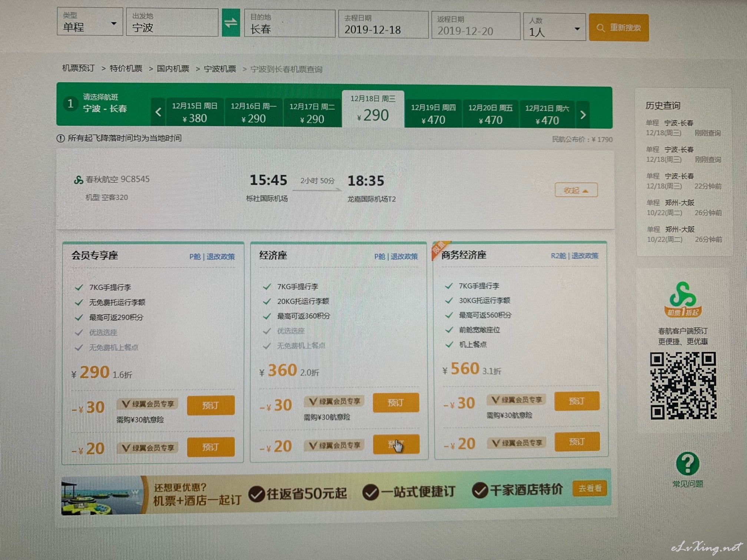Book 会员专享座 with -¥20 member offer
This screenshot has height=560, width=747.
coord(210,447)
